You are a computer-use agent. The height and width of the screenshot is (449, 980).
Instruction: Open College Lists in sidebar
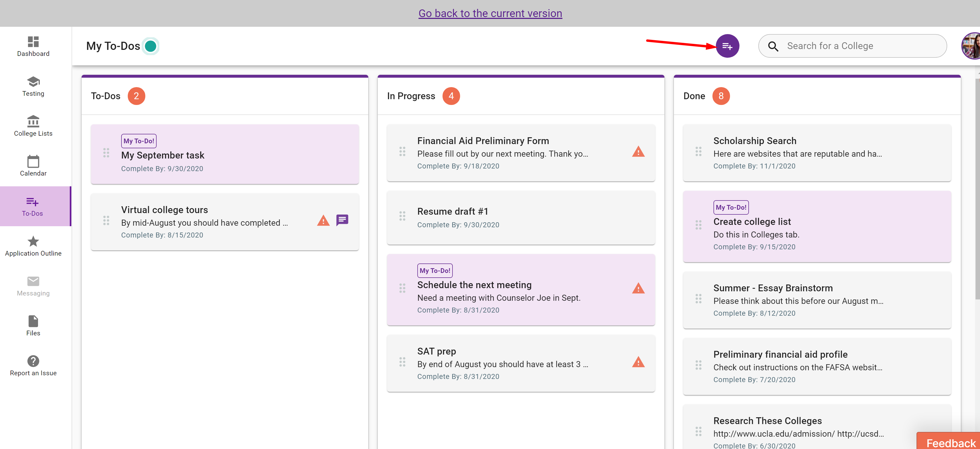point(33,126)
